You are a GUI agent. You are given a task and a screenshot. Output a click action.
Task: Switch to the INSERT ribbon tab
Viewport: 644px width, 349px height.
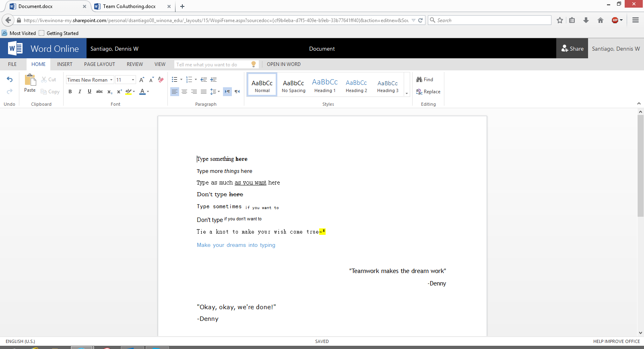tap(64, 64)
